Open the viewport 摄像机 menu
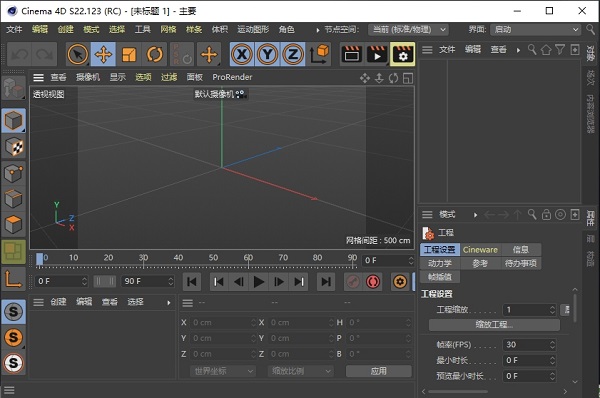 [88, 77]
